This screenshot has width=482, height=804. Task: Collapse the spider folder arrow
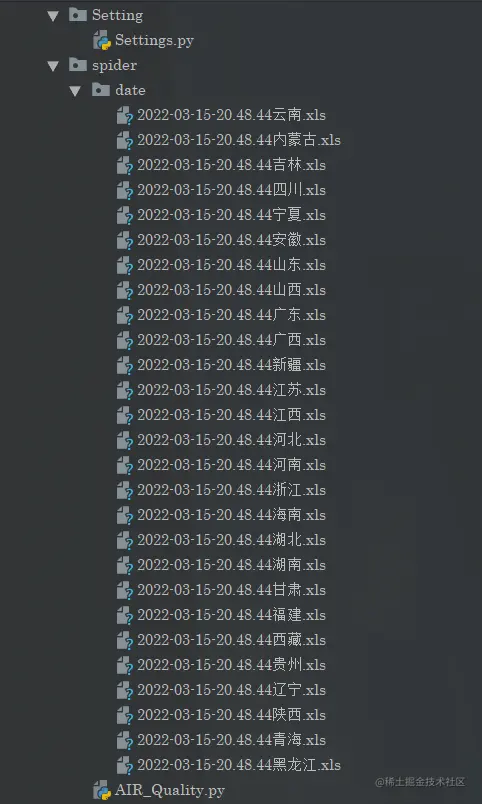[x=53, y=66]
